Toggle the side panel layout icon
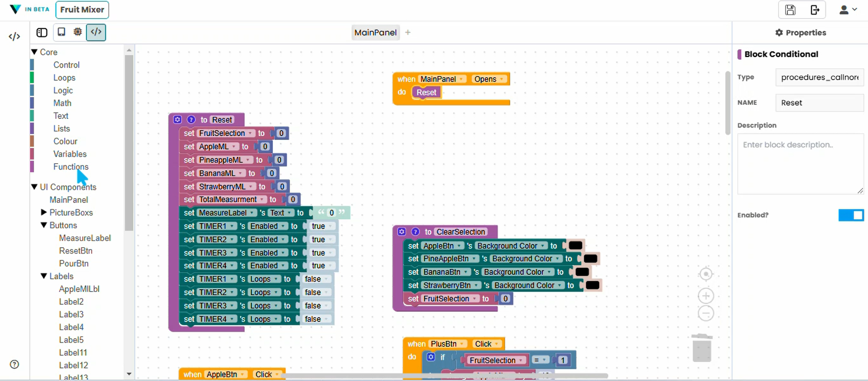This screenshot has width=868, height=381. [42, 33]
